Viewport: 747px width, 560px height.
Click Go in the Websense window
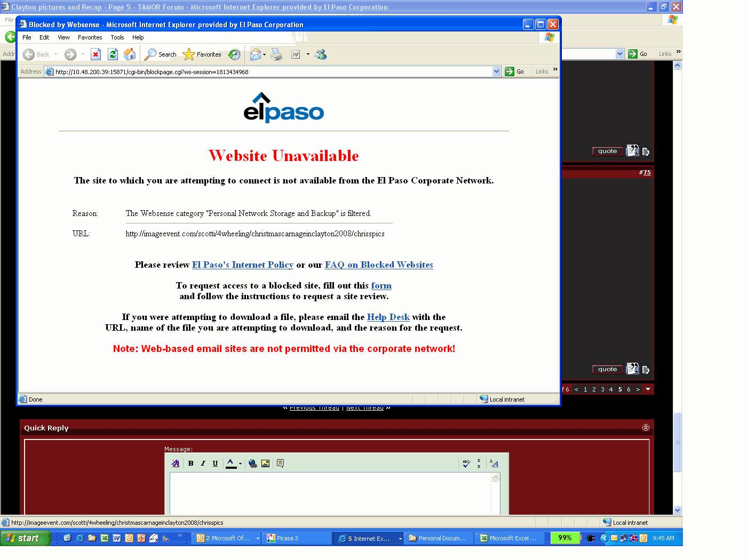(x=515, y=71)
